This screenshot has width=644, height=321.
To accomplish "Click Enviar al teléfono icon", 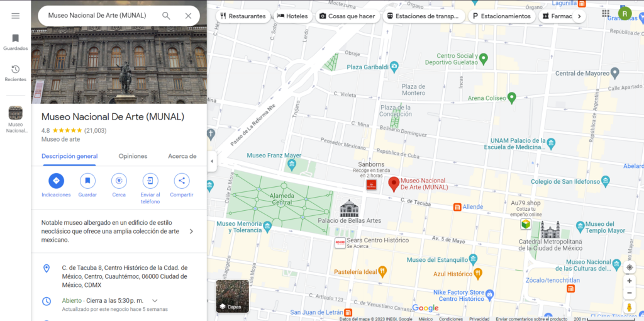I will point(150,181).
